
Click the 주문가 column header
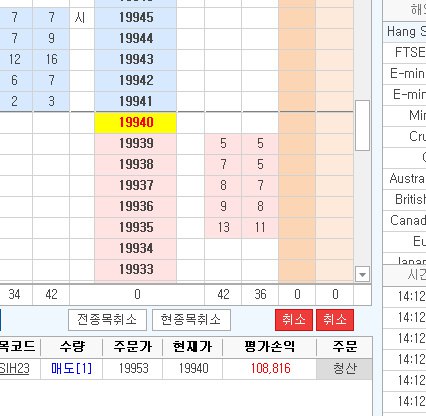(x=133, y=347)
